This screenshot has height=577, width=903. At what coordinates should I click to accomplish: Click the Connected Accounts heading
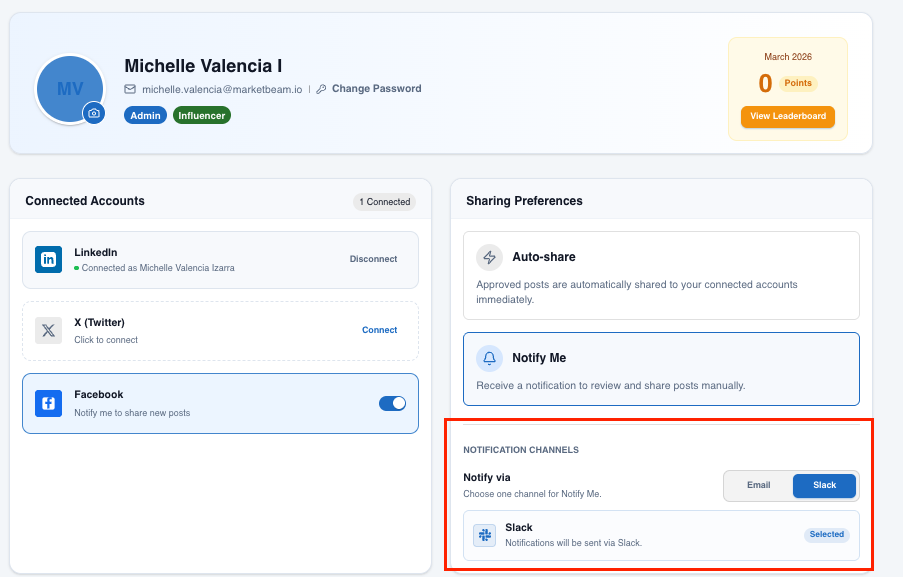85,201
